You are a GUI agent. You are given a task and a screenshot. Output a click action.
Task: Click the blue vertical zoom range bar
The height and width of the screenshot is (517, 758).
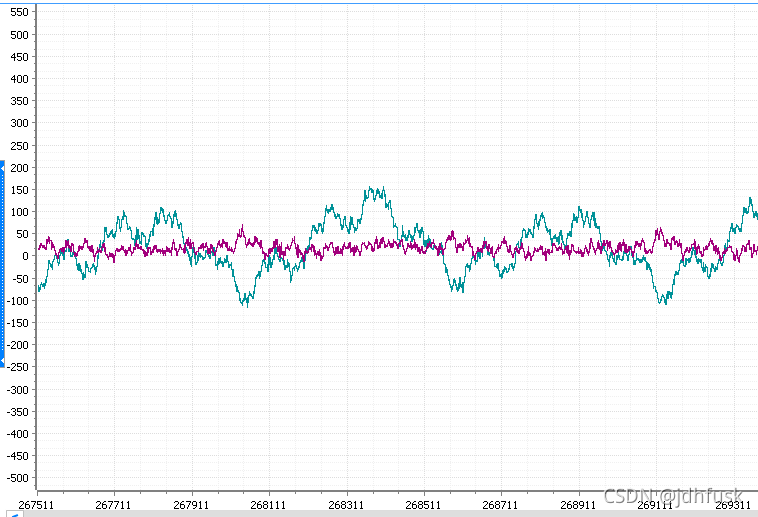click(x=2, y=264)
